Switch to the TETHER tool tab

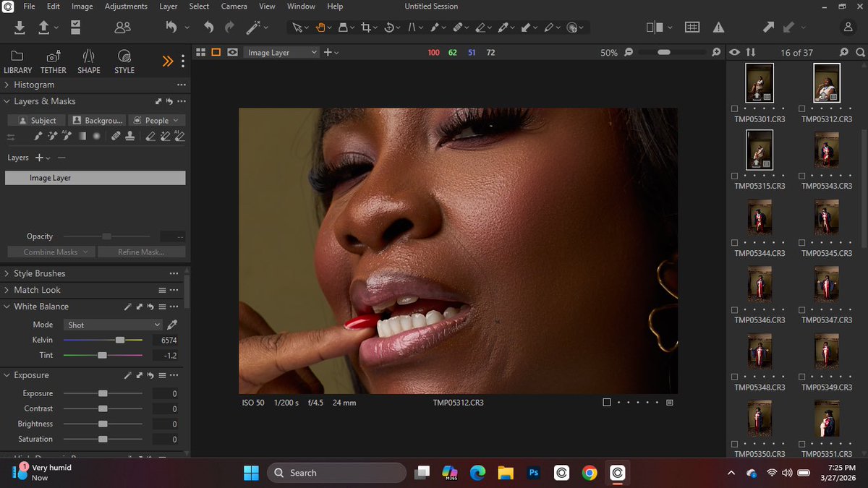[x=53, y=62]
